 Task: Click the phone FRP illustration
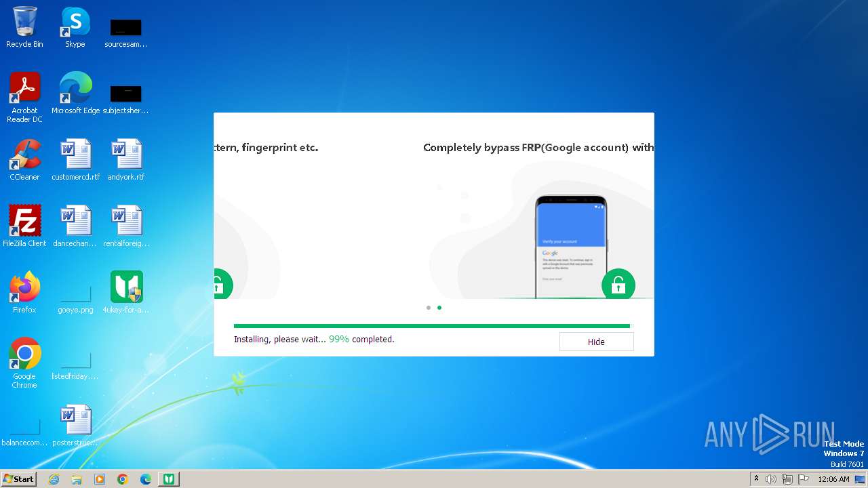click(570, 247)
